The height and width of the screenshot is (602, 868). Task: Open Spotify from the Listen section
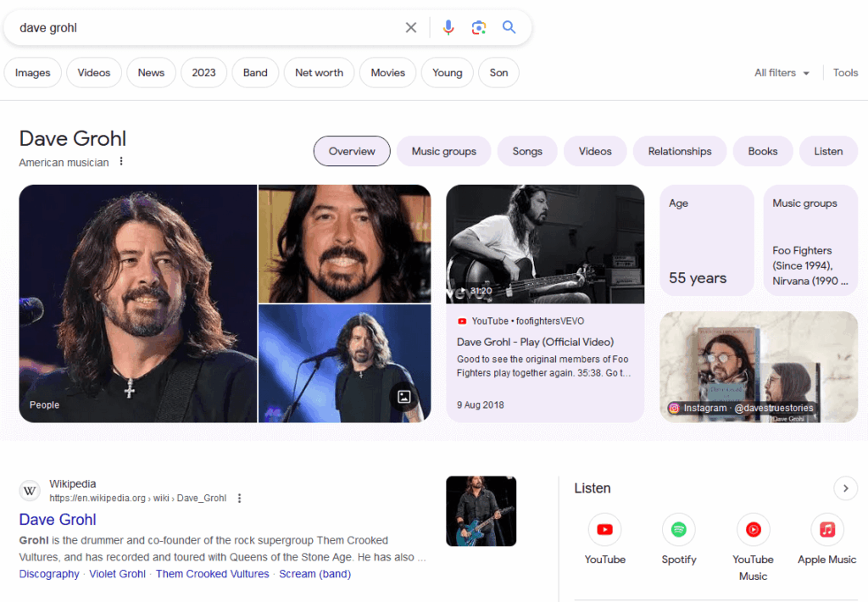pos(678,529)
